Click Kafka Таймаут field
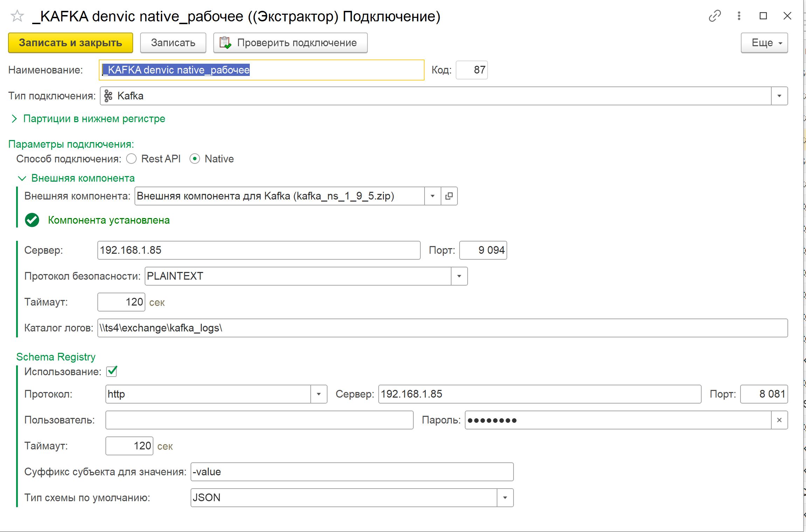The width and height of the screenshot is (806, 532). click(121, 302)
